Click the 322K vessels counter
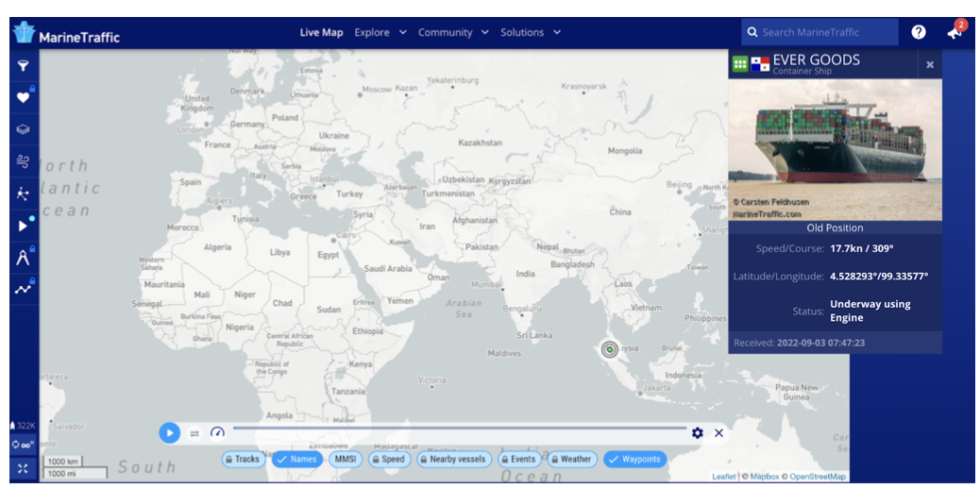 [x=23, y=426]
